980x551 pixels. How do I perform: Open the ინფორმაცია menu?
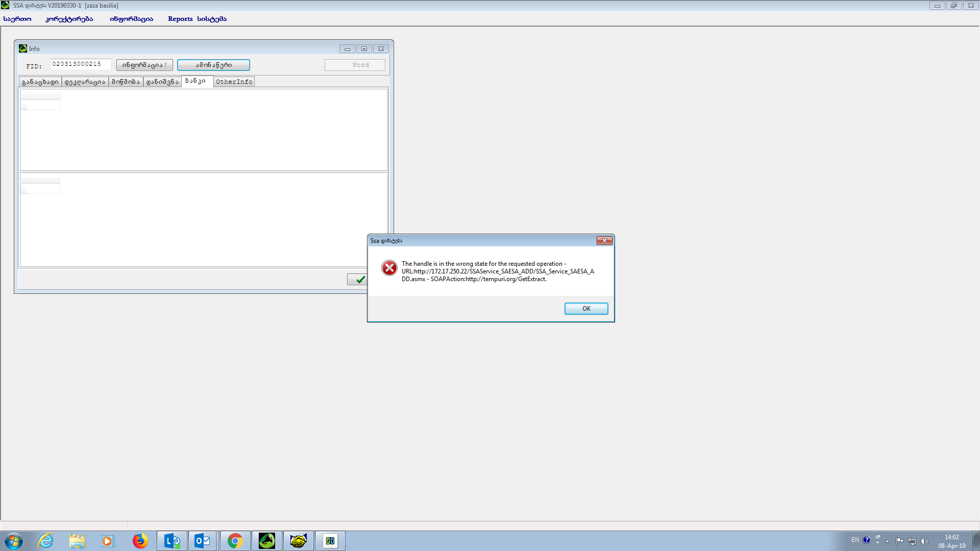[x=131, y=19]
